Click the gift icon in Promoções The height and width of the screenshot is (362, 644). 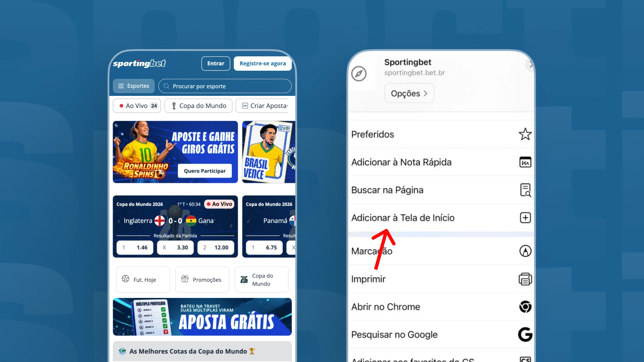click(x=185, y=279)
